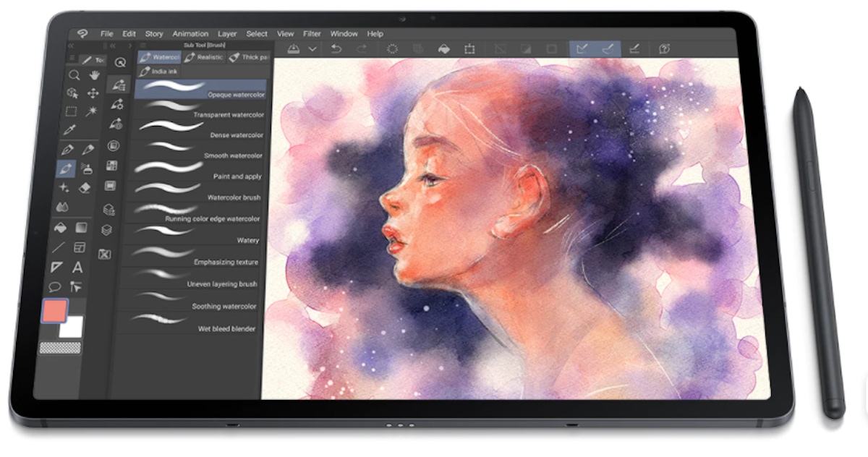Click the Undo arrow in the top toolbar
The height and width of the screenshot is (457, 868).
click(336, 47)
